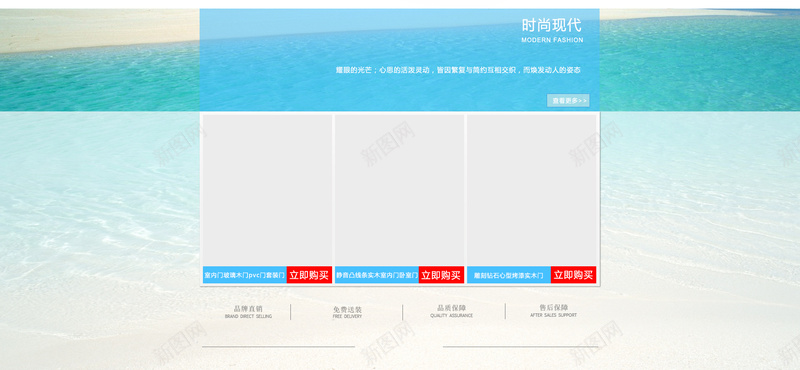Open the 静音凸线条实木室内门卧室门 product title
Image resolution: width=800 pixels, height=370 pixels.
click(377, 275)
